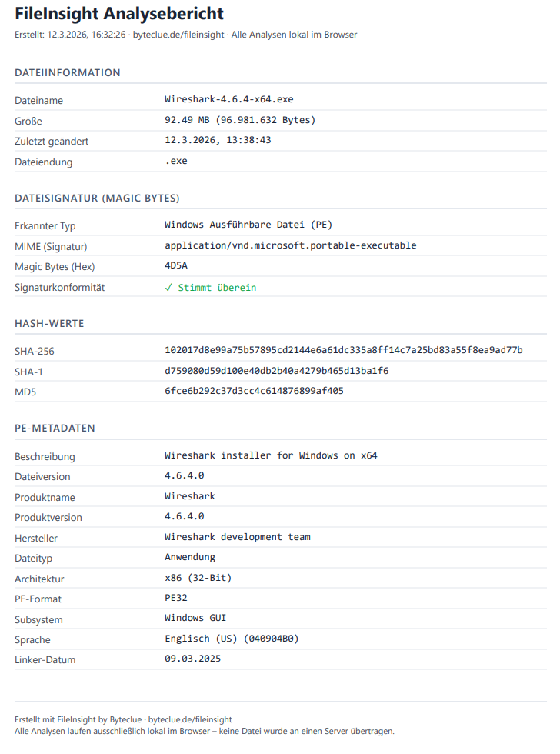
Task: Open the byteclue.de/fileinsight link in the footer
Action: (x=189, y=719)
